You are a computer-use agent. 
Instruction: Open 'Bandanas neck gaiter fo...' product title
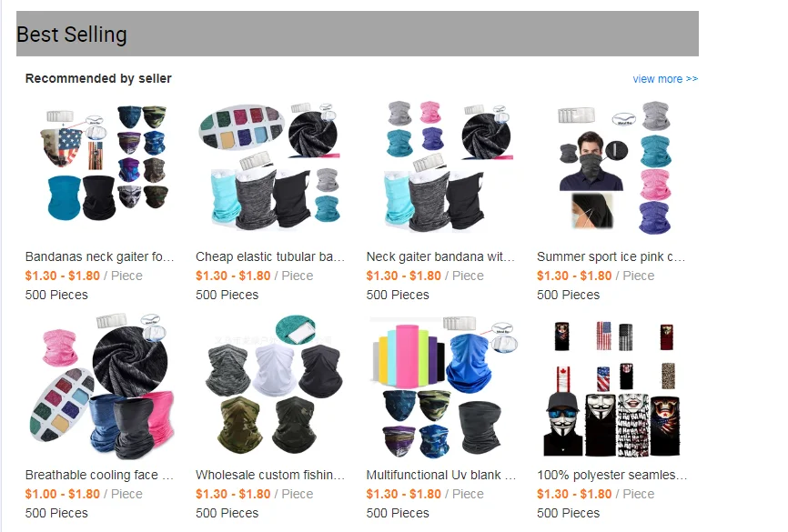tap(99, 256)
